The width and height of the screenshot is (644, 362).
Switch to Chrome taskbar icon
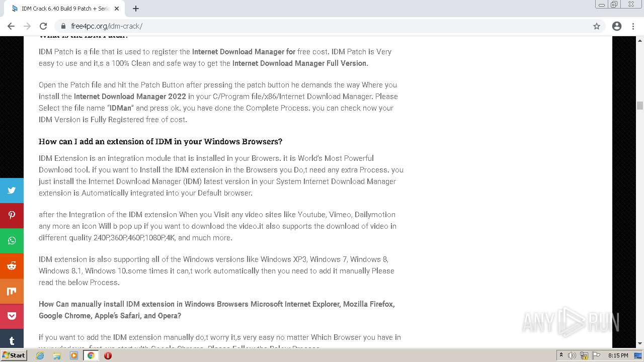point(91,355)
